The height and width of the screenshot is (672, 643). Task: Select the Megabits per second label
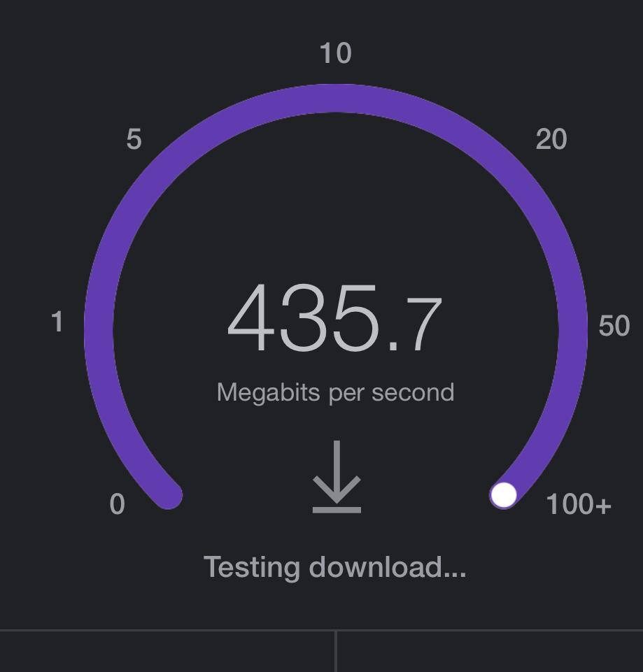coord(335,392)
